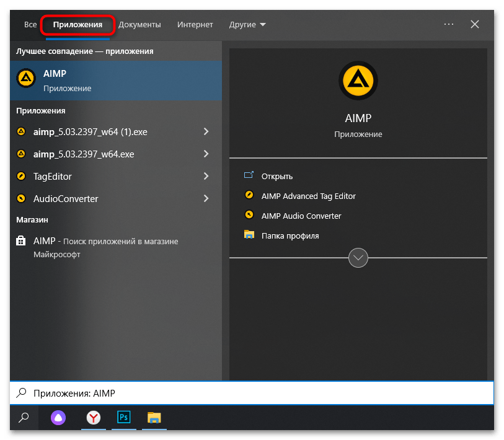The image size is (504, 440).
Task: Click the AIMP best match icon
Action: 26,77
